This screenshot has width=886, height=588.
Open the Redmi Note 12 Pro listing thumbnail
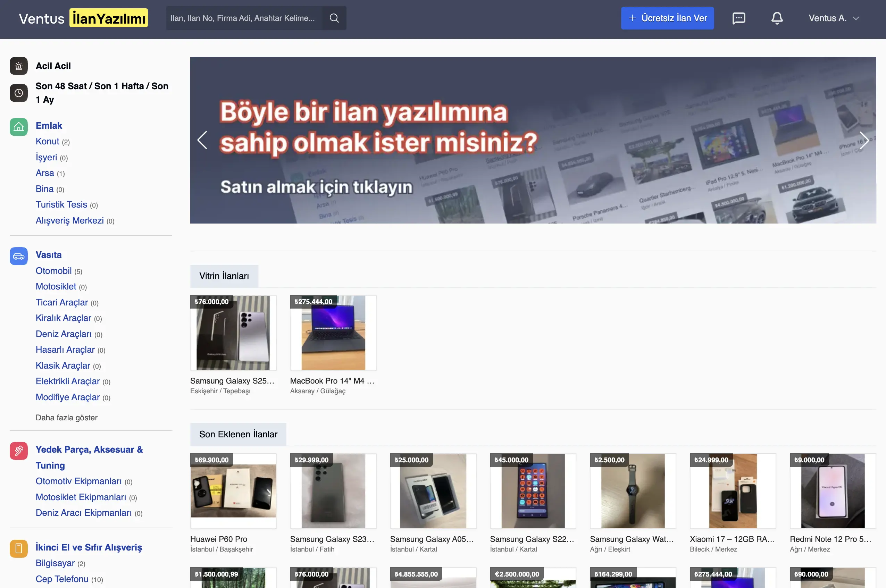coord(833,491)
